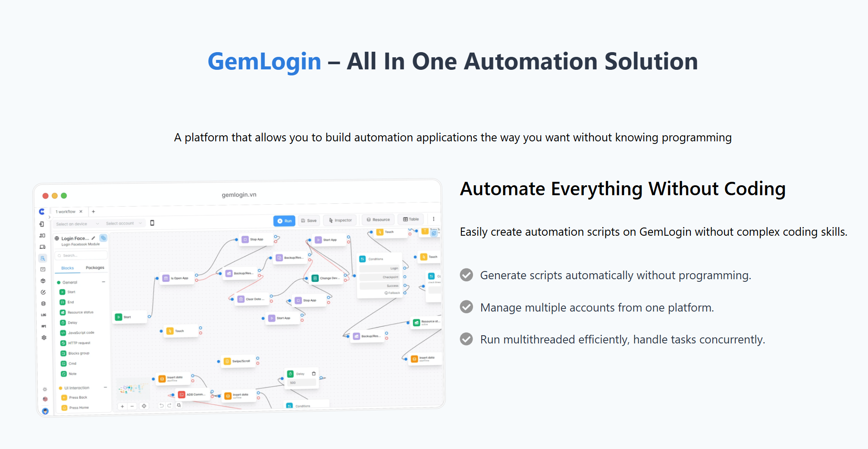Open the LOG panel icon in sidebar
868x449 pixels.
[44, 315]
